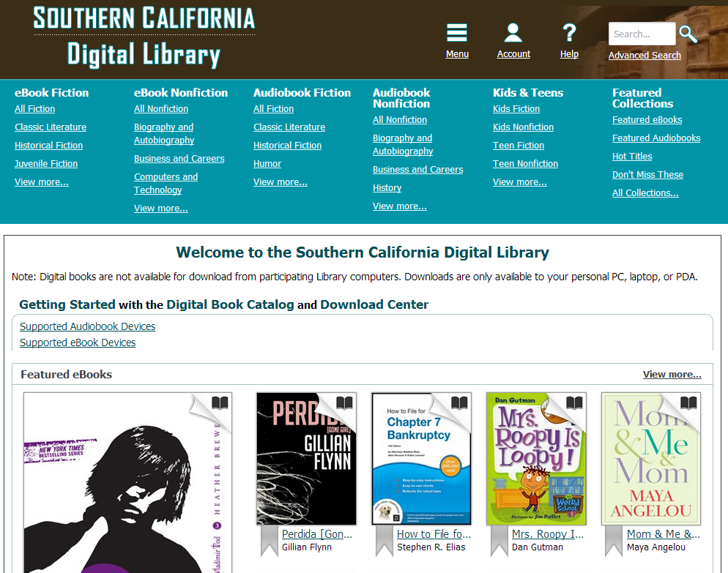Image resolution: width=728 pixels, height=573 pixels.
Task: Click ribbon bookmark beside Perdida title
Action: (270, 541)
